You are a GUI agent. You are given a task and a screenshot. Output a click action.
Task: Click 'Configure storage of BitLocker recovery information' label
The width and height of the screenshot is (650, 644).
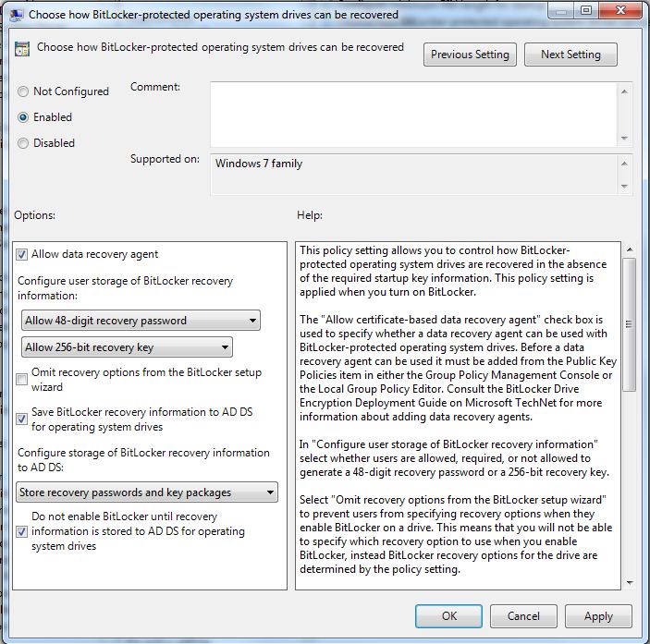143,460
